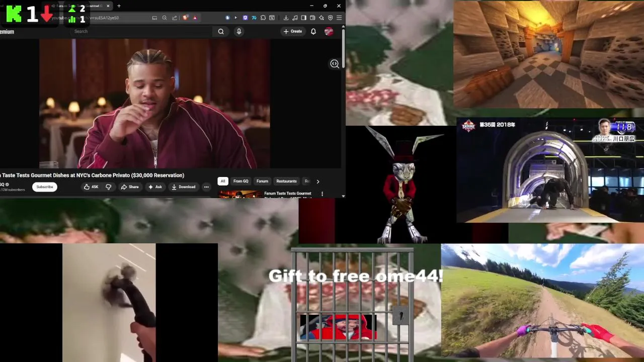Open Leo AI sparkle icon in toolbar
The height and width of the screenshot is (362, 644).
[321, 18]
